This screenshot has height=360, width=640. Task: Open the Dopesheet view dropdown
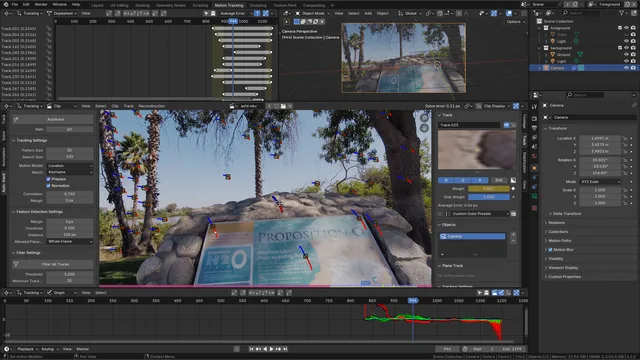click(62, 13)
